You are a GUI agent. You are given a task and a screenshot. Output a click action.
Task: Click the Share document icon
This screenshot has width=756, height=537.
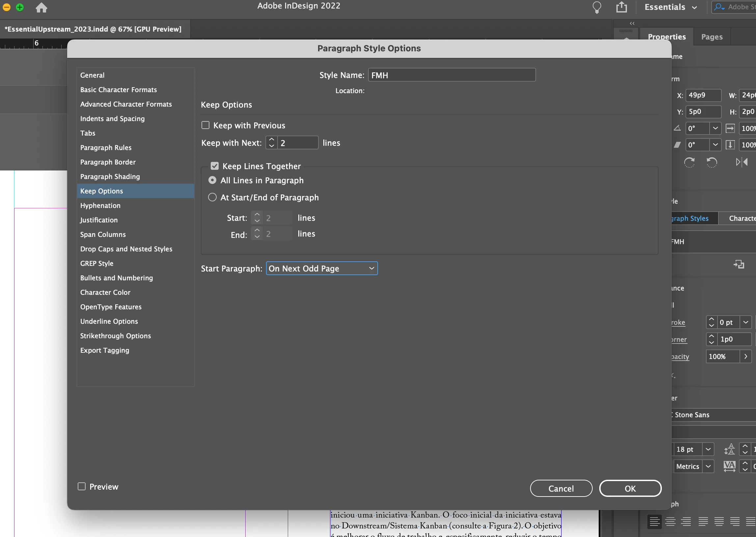(621, 7)
